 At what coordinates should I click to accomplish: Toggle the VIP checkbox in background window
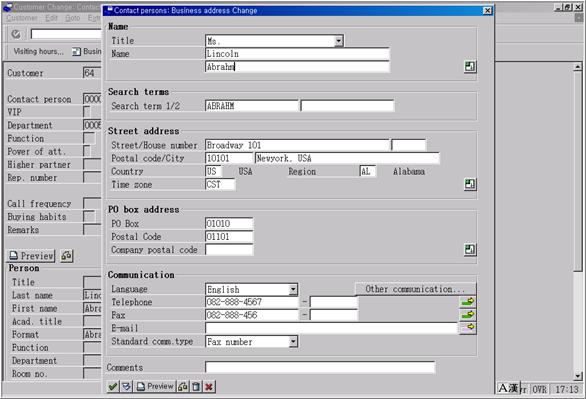click(x=87, y=112)
